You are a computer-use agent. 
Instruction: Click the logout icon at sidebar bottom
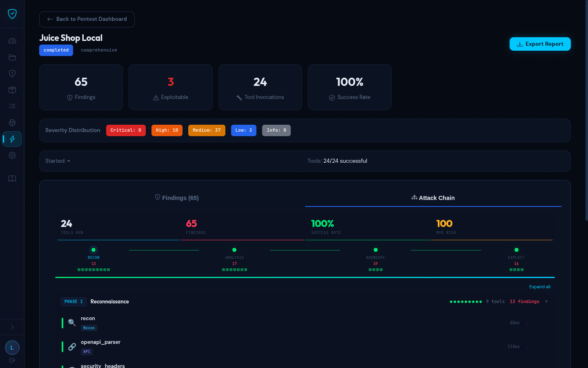click(x=12, y=360)
